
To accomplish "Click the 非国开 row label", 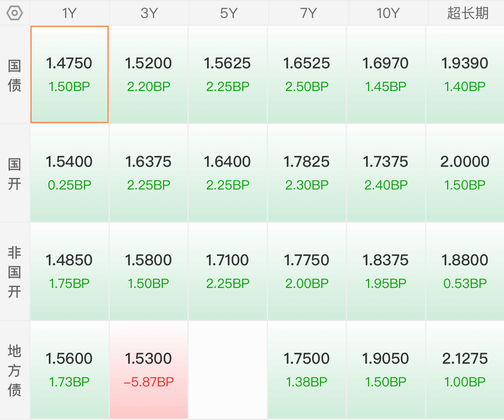I will (14, 272).
